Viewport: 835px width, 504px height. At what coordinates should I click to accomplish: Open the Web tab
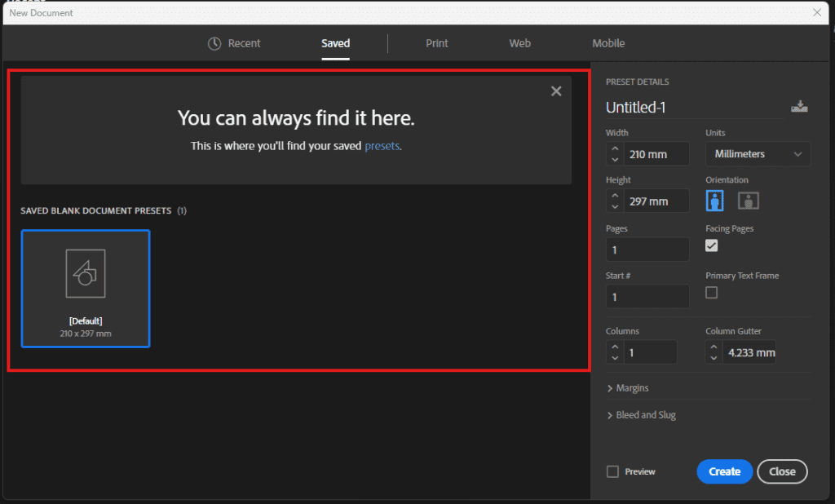[x=519, y=43]
